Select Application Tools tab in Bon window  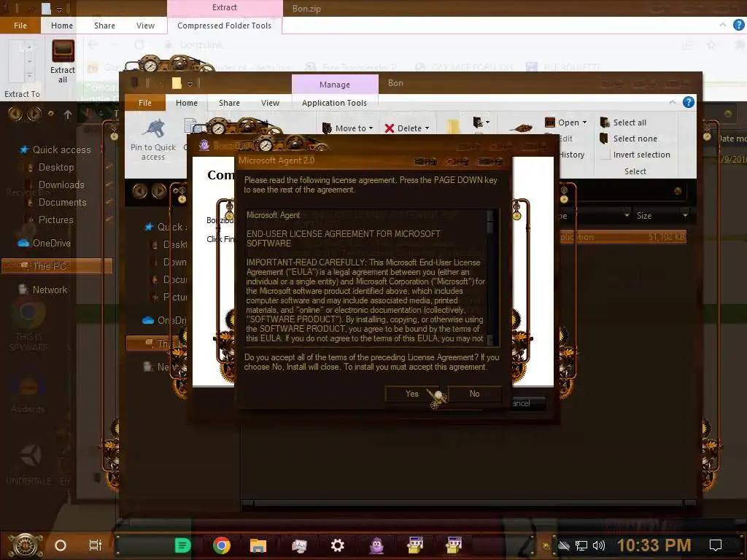point(334,103)
